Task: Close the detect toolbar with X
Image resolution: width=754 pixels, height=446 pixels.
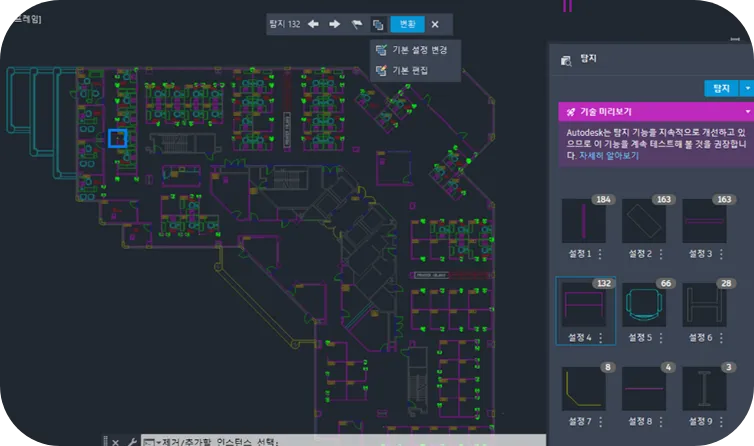Action: [x=435, y=24]
